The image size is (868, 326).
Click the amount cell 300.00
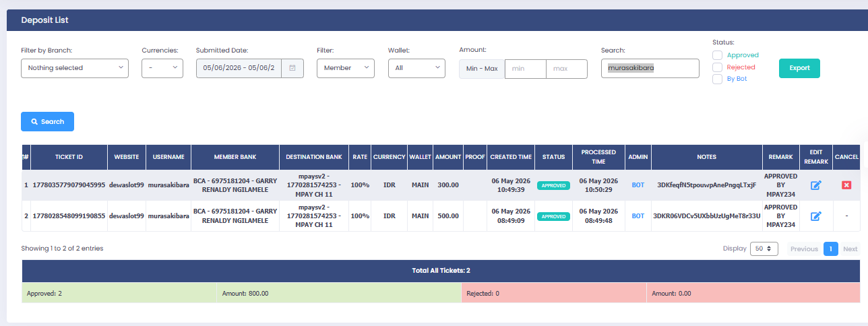click(x=447, y=185)
